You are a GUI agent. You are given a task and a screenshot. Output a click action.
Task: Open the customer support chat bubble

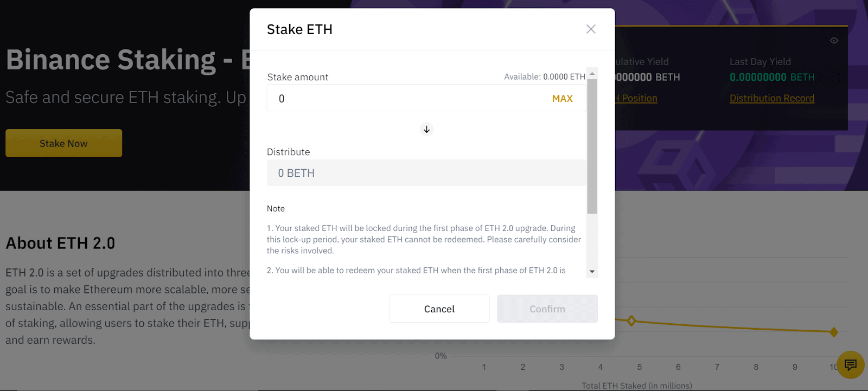click(x=850, y=366)
